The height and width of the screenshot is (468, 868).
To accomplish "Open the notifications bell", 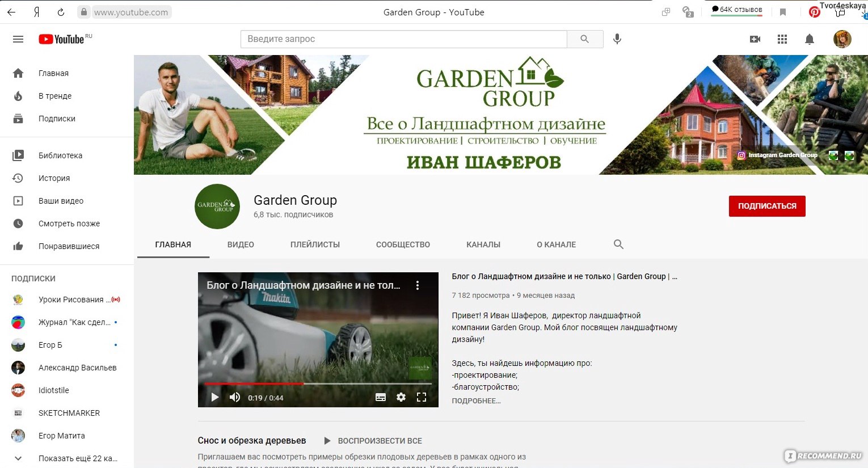I will [x=810, y=39].
